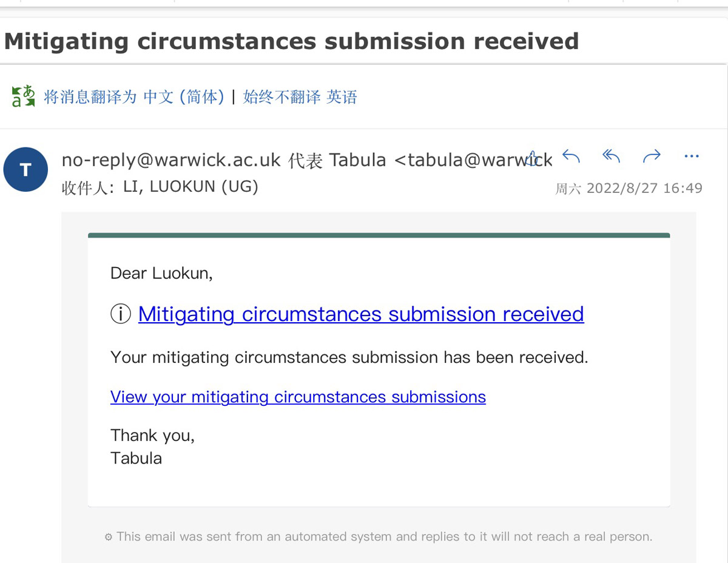Click the sender's blue T avatar
The width and height of the screenshot is (728, 563).
point(25,169)
